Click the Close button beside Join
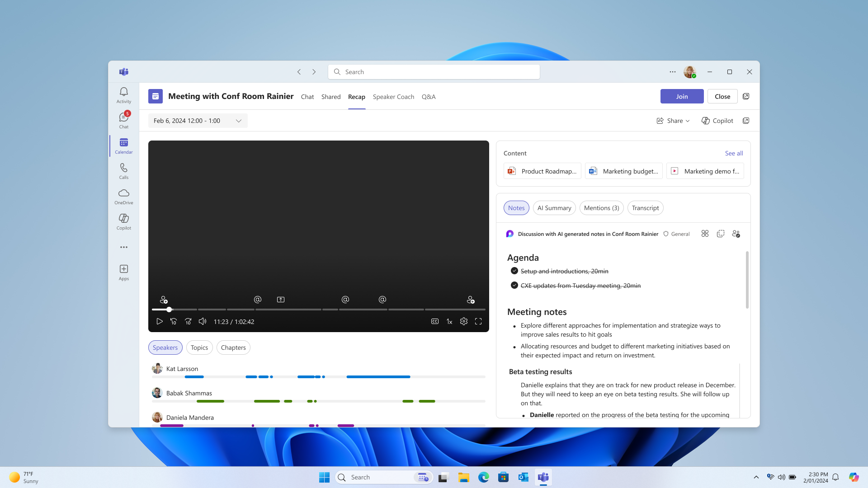Image resolution: width=868 pixels, height=488 pixels. [x=722, y=96]
